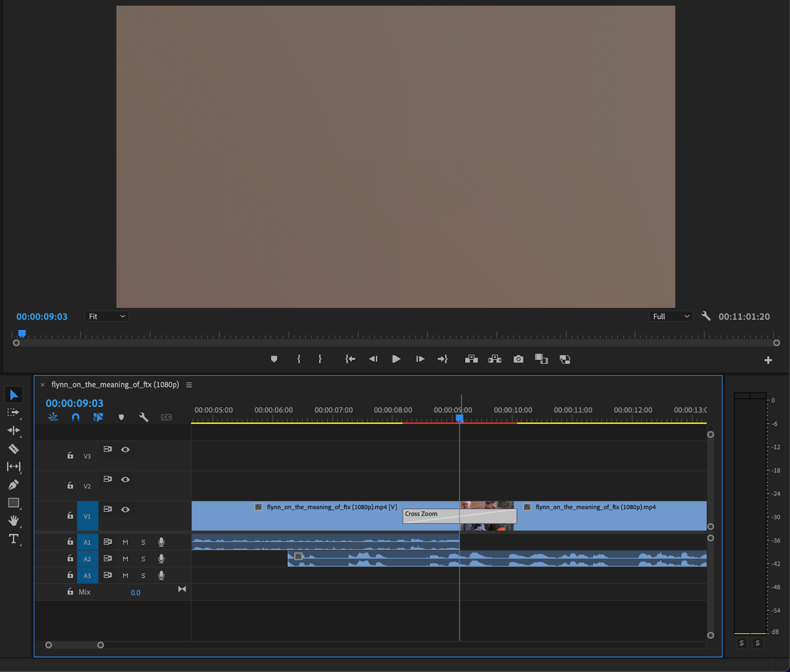The height and width of the screenshot is (672, 790).
Task: Select the Track Select Forward tool
Action: pos(13,412)
